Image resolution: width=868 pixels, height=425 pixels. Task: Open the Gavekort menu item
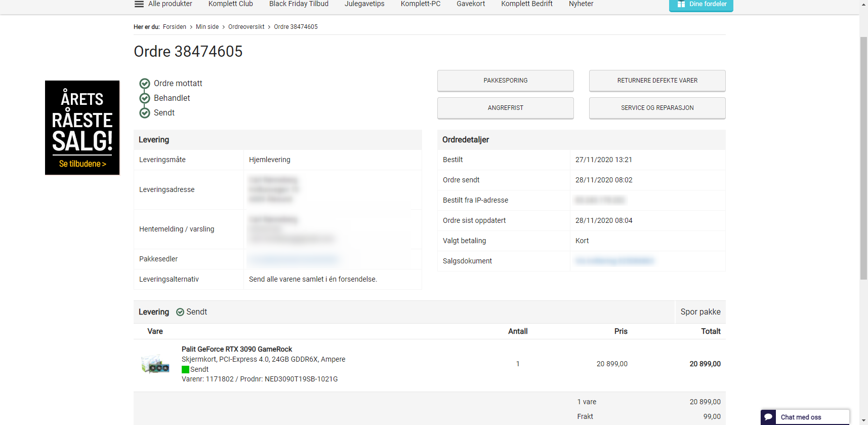pyautogui.click(x=471, y=4)
